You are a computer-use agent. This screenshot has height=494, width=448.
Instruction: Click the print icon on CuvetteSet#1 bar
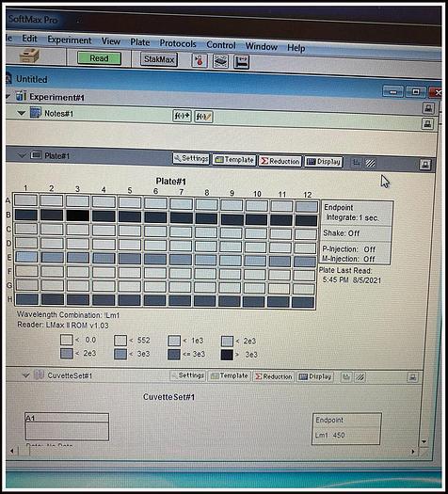(x=413, y=377)
